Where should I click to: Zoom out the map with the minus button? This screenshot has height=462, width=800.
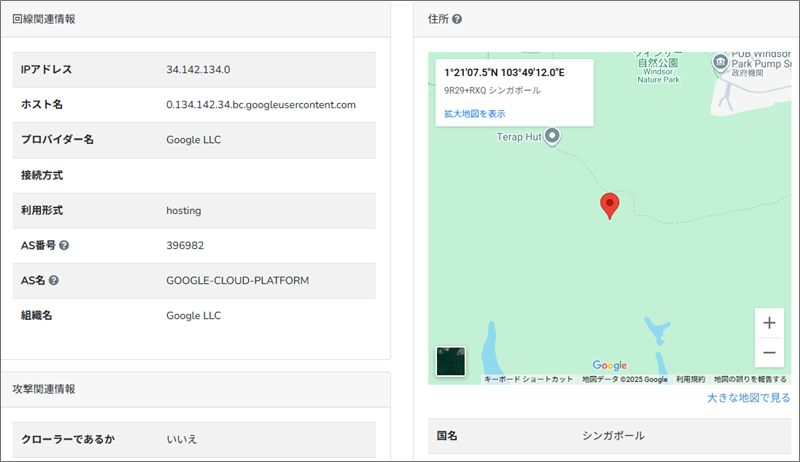769,352
